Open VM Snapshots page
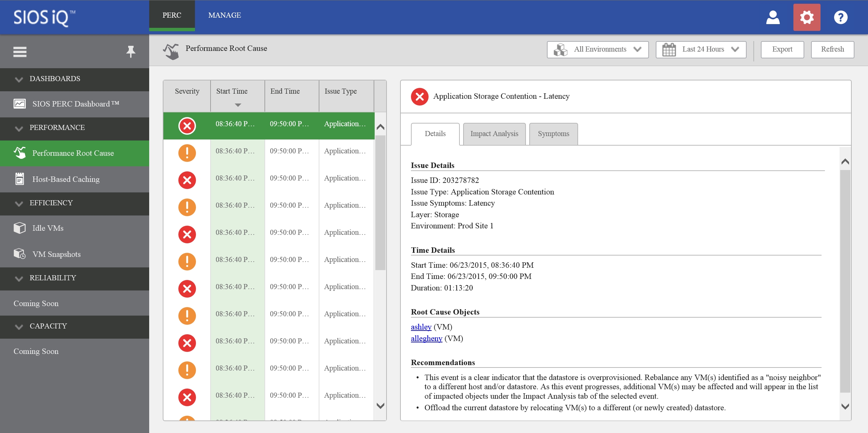The image size is (868, 433). click(x=75, y=254)
